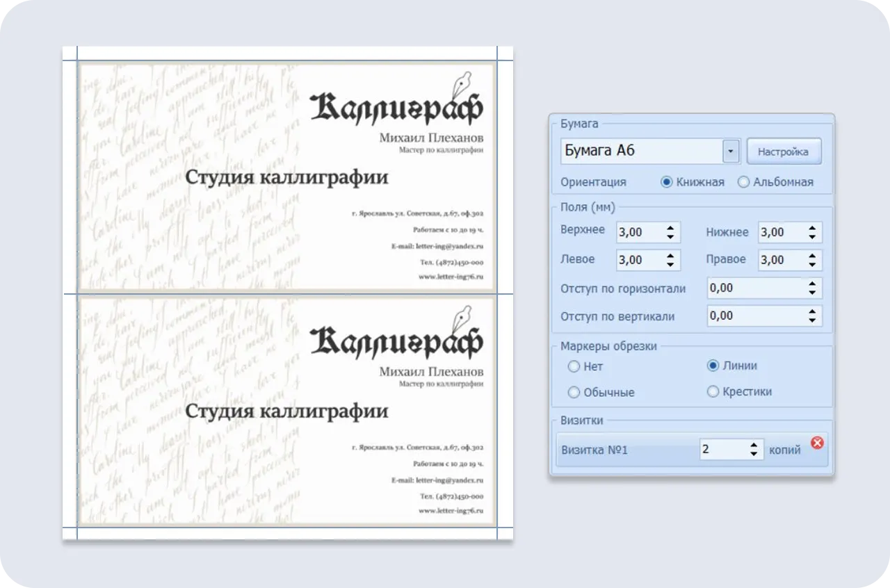Viewport: 890px width, 588px height.
Task: Increase the Правое margin value
Action: pos(812,255)
